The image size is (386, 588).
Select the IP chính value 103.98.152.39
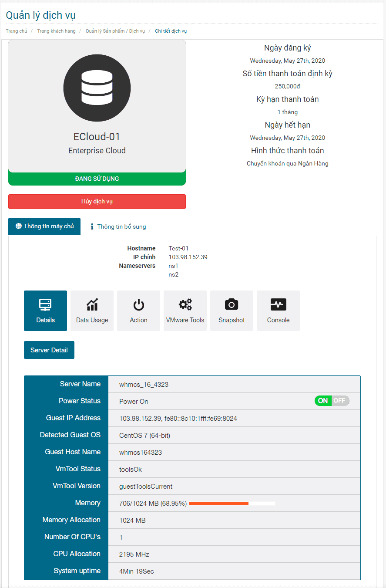click(x=188, y=257)
